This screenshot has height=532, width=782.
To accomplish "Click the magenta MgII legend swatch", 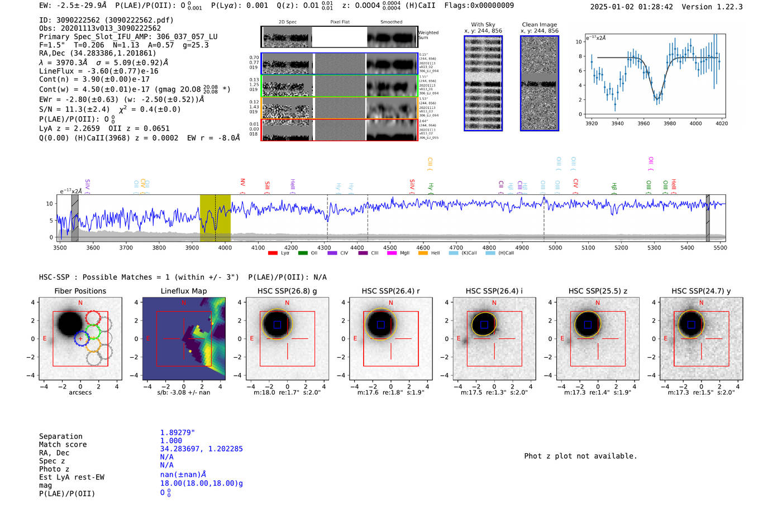I will point(392,253).
